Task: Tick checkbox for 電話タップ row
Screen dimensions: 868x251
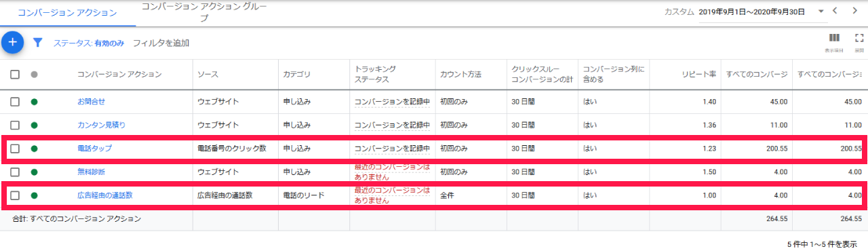Action: pos(15,149)
